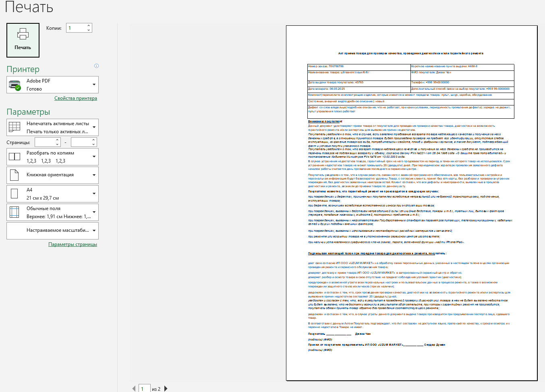This screenshot has height=392, width=545.
Task: Click the A4 paper size icon
Action: click(x=15, y=194)
